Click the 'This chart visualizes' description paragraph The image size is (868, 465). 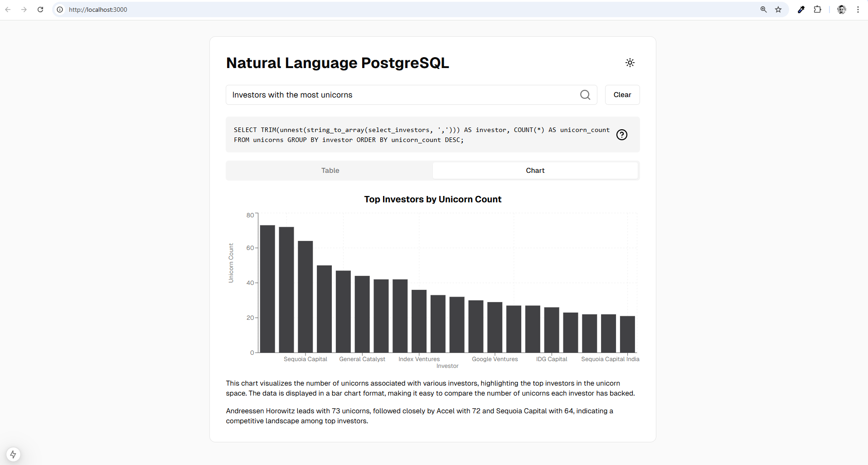pos(431,388)
